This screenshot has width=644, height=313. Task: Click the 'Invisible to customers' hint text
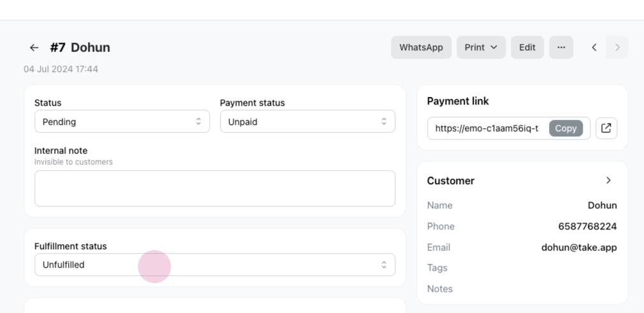(73, 162)
